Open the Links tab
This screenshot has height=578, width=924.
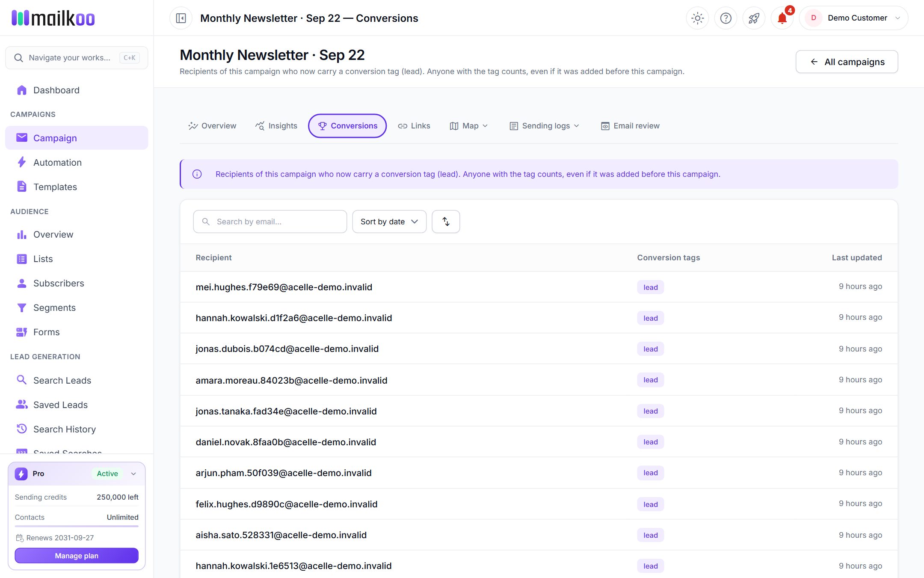[x=414, y=126]
